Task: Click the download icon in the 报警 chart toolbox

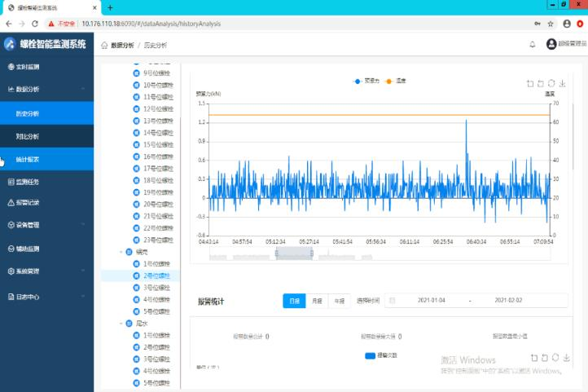Action: click(566, 358)
